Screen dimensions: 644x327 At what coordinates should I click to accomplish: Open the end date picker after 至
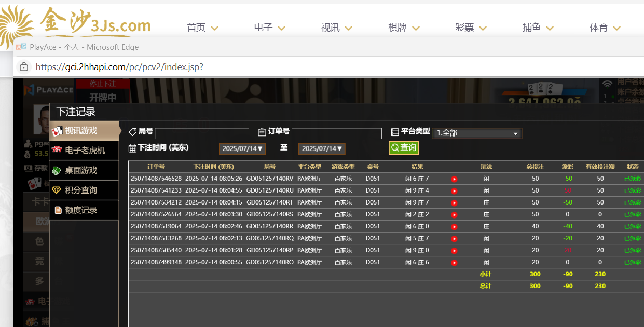click(322, 149)
